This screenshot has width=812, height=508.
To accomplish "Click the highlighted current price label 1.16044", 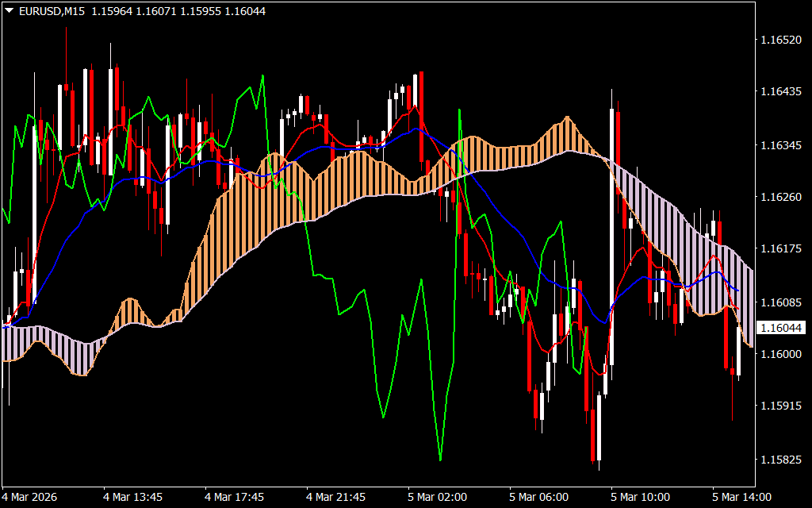I will [781, 328].
